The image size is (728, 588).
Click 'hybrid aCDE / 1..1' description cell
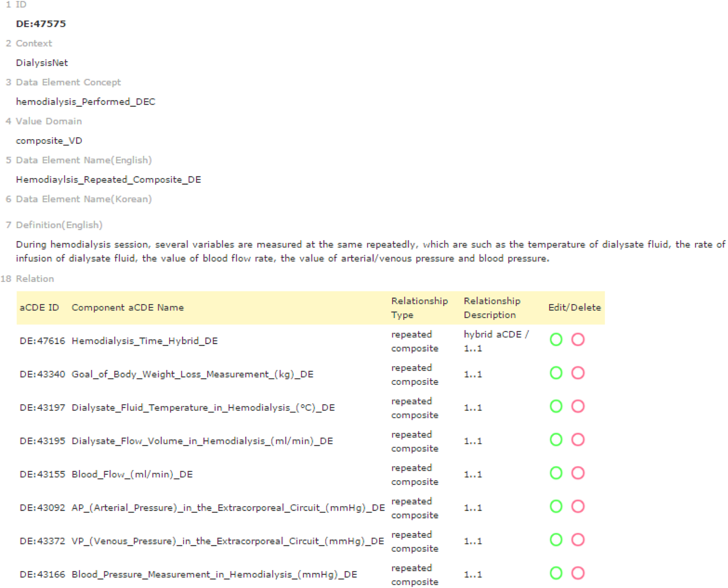point(496,341)
